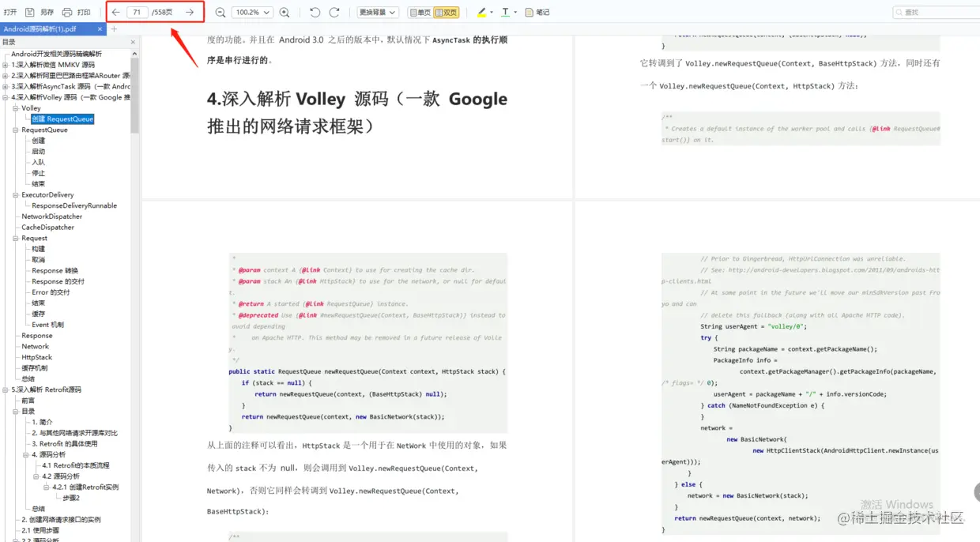
Task: Collapse the 4.2.1 创建Retrofit实例 node
Action: [47, 487]
